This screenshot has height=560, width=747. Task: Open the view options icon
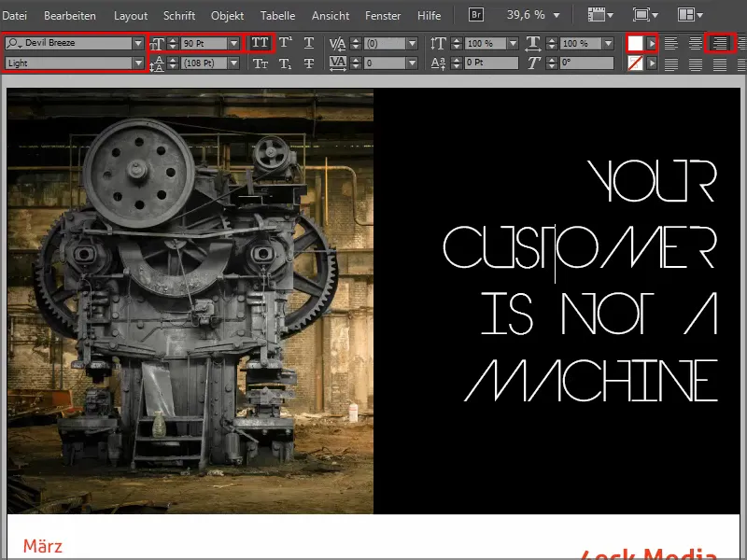(600, 15)
